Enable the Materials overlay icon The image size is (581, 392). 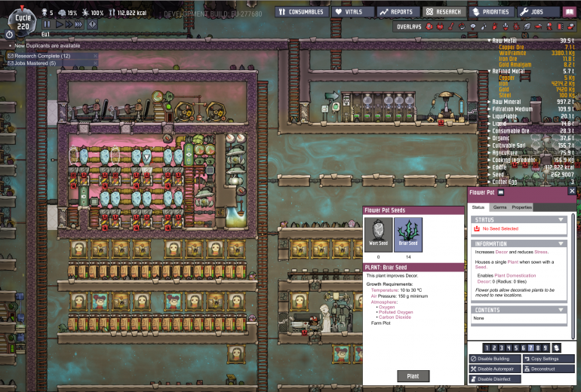(462, 26)
